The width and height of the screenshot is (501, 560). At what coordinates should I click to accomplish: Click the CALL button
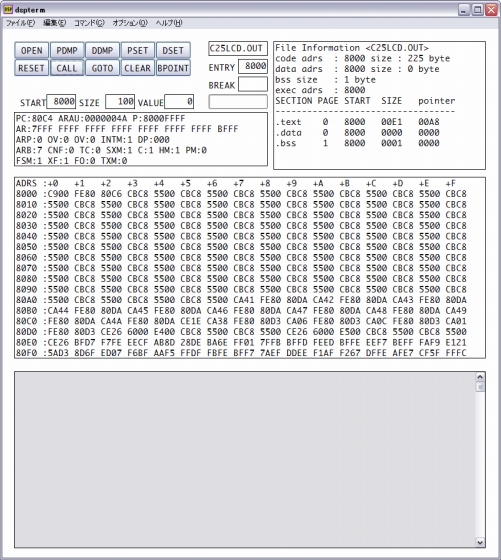pos(67,68)
